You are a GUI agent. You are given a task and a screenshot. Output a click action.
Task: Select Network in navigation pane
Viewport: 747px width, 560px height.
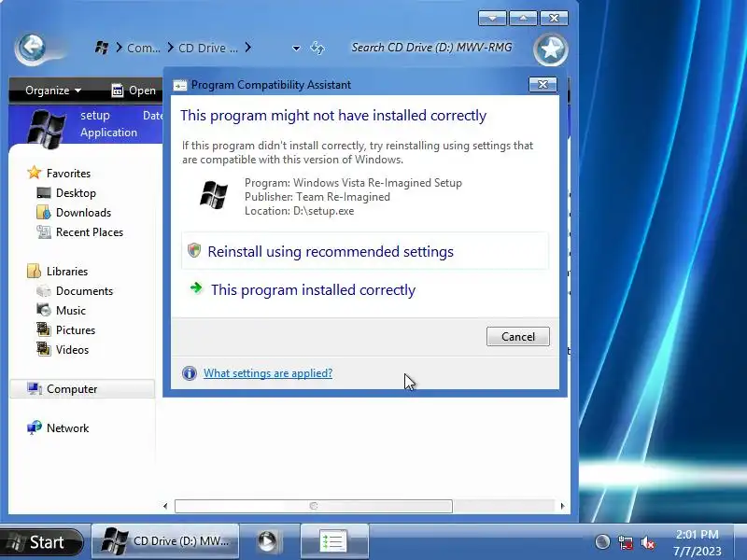(x=67, y=428)
